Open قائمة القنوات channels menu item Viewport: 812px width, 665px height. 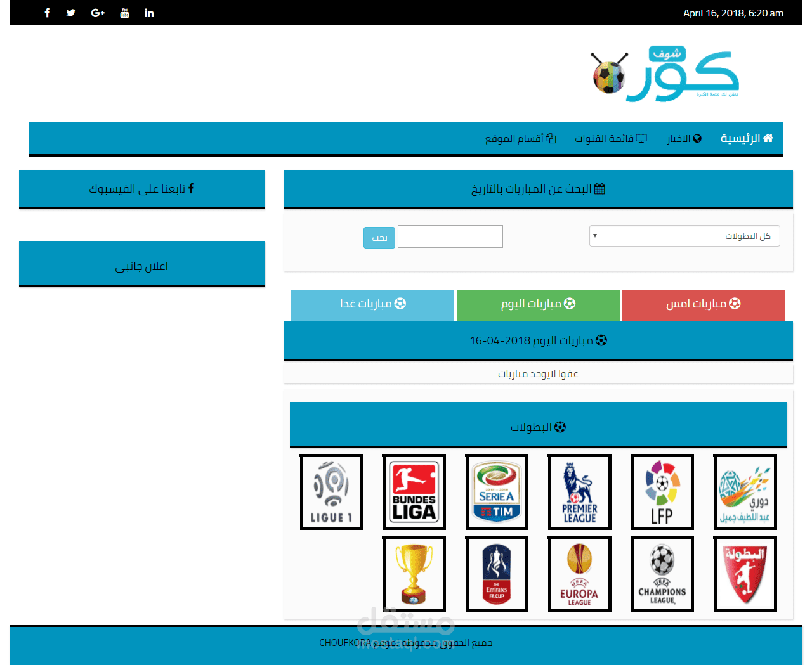611,138
